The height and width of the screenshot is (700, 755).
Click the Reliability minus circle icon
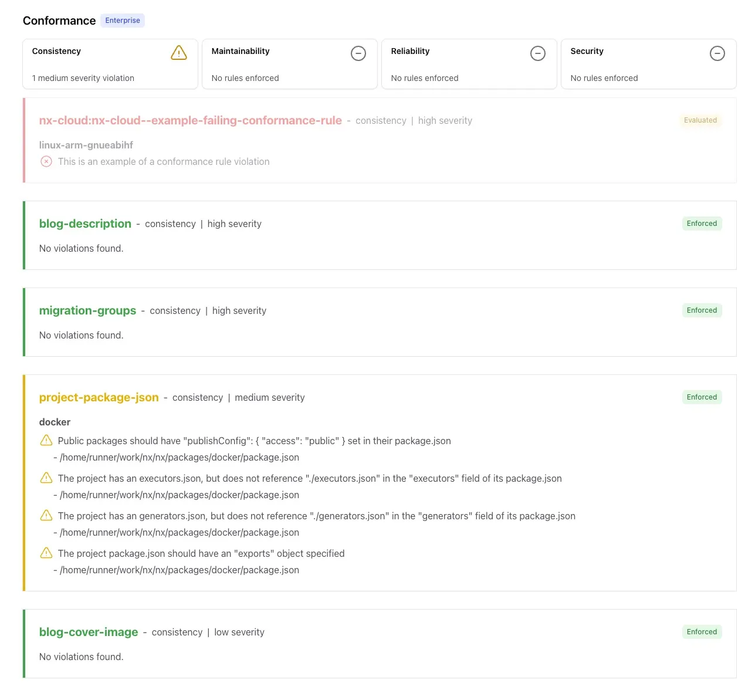537,53
